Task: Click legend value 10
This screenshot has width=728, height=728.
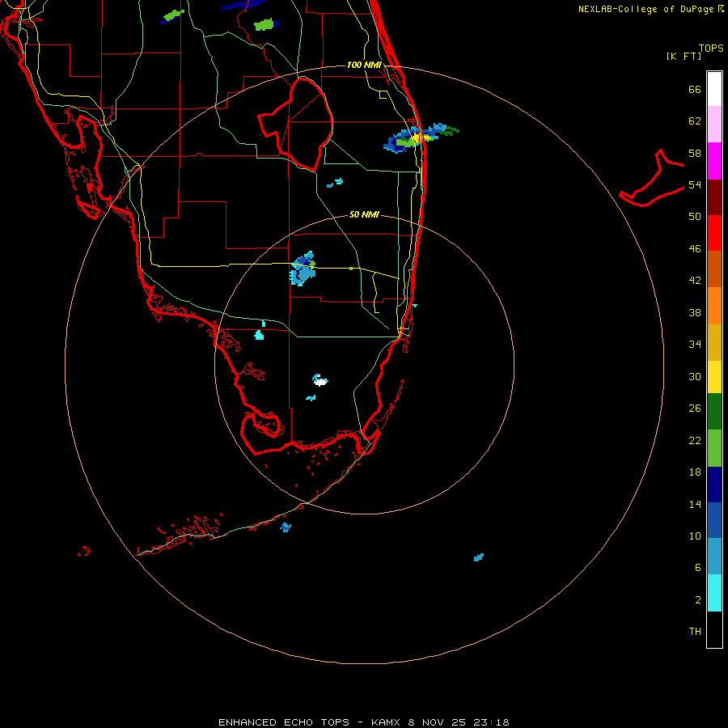Action: point(695,535)
